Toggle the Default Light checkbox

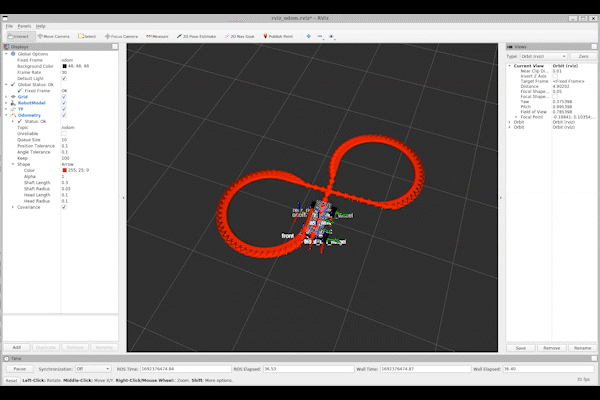coord(64,78)
